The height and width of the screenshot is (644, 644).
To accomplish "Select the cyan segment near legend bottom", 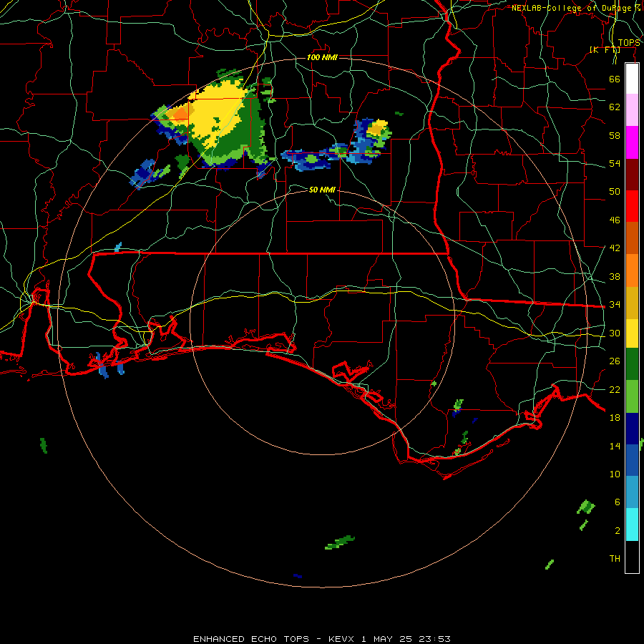I will pos(632,525).
